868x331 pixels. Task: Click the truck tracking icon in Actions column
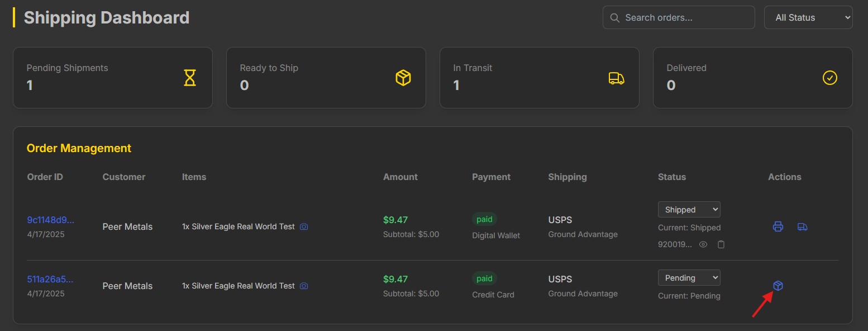803,226
